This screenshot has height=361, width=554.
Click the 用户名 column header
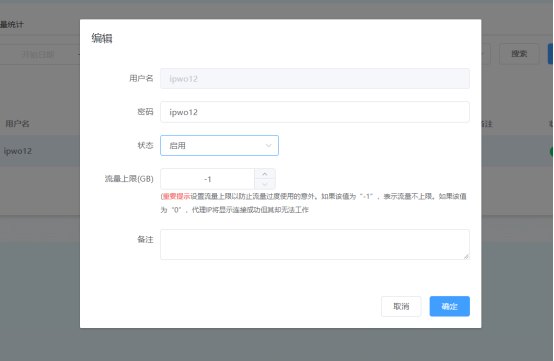pos(17,124)
